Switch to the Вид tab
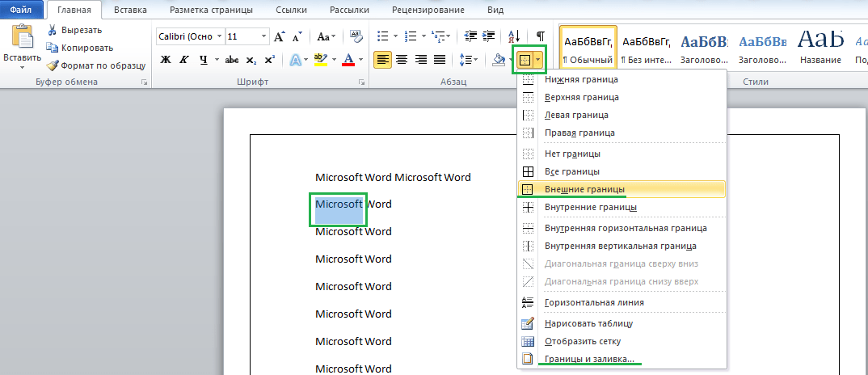Viewport: 868px width, 375px height. [495, 10]
